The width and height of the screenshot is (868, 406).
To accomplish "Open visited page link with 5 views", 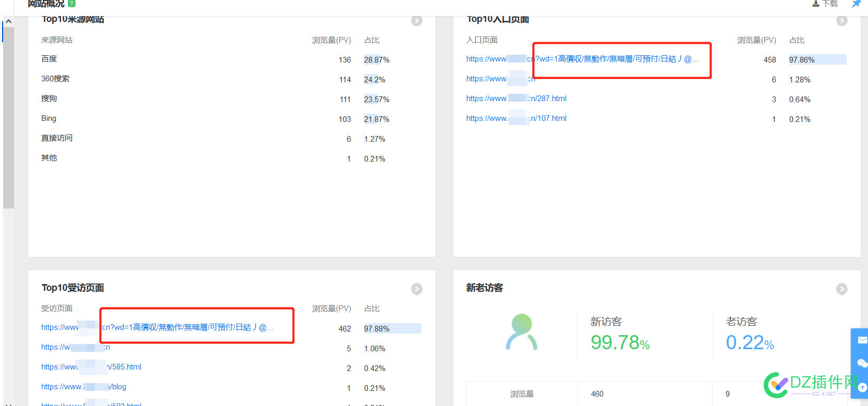I will 76,347.
